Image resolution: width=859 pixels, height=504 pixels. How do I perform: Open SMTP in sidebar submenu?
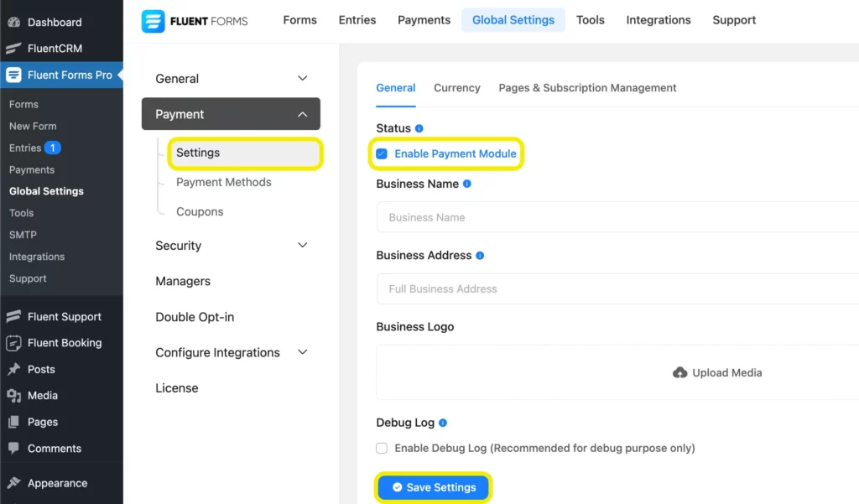[x=23, y=235]
